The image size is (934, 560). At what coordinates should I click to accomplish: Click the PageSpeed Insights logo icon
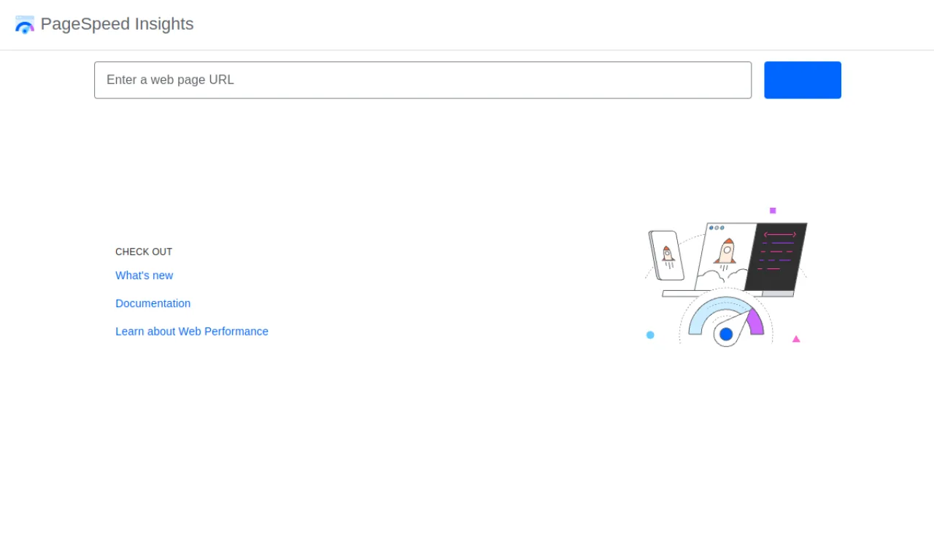pyautogui.click(x=25, y=25)
